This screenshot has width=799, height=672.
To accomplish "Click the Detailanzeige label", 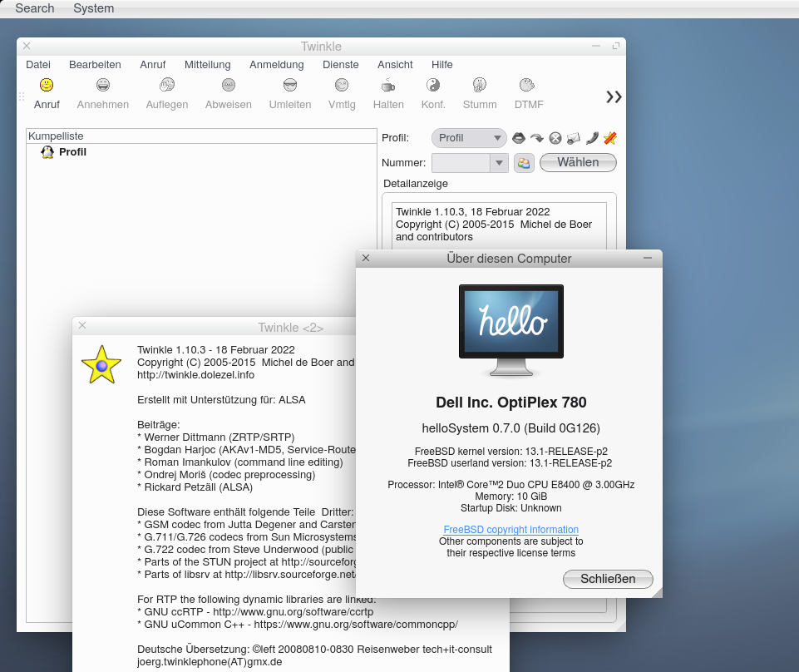I will pos(416,184).
